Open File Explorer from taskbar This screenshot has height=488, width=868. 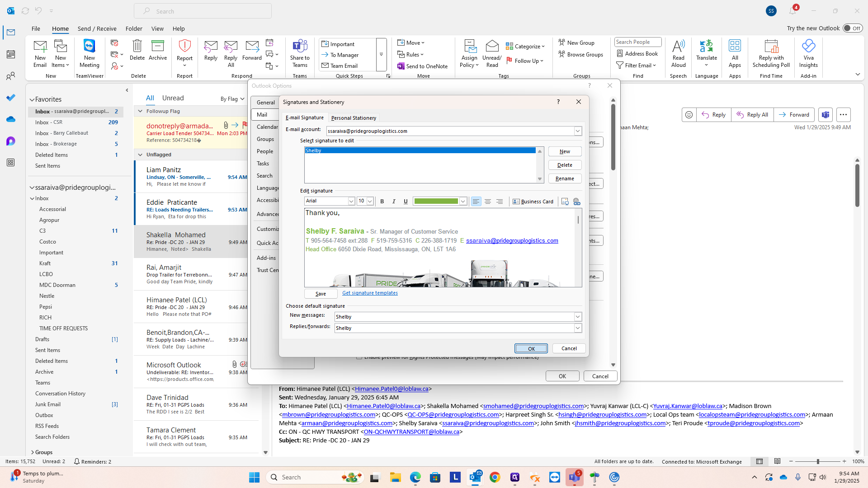click(395, 477)
